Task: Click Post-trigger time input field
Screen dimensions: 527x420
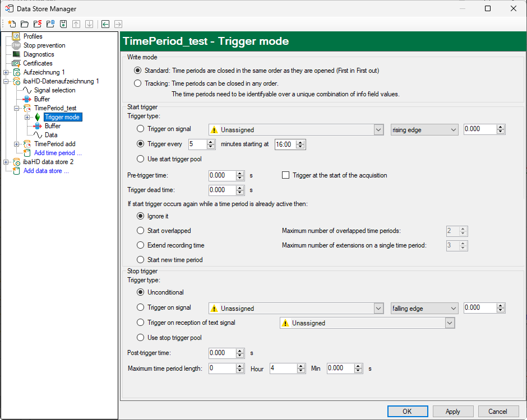Action: tap(223, 353)
